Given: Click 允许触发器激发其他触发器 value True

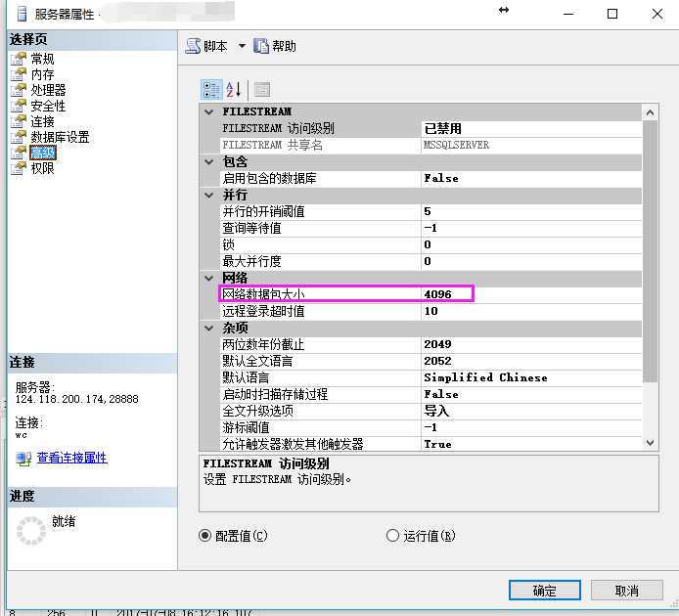Looking at the screenshot, I should pyautogui.click(x=437, y=444).
